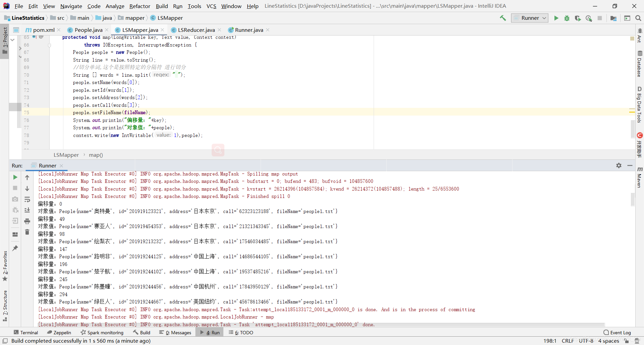The width and height of the screenshot is (644, 345).
Task: Start debugging with the bug icon
Action: tap(567, 18)
